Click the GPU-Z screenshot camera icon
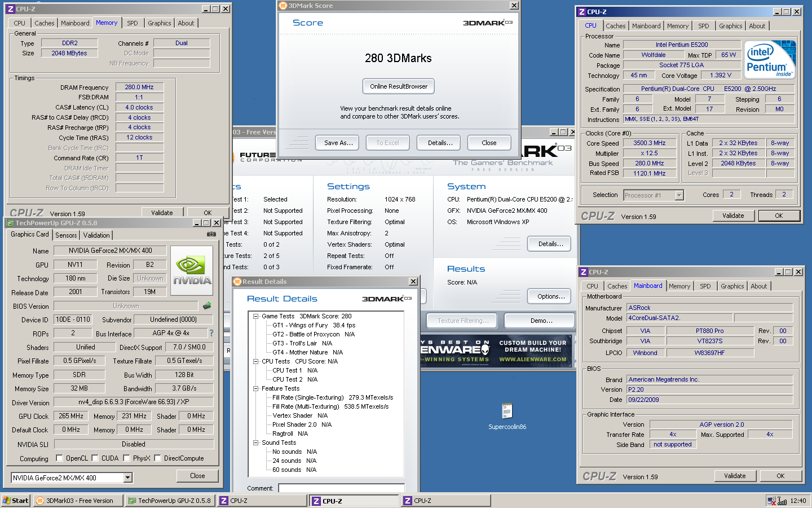The height and width of the screenshot is (508, 812). [x=211, y=234]
